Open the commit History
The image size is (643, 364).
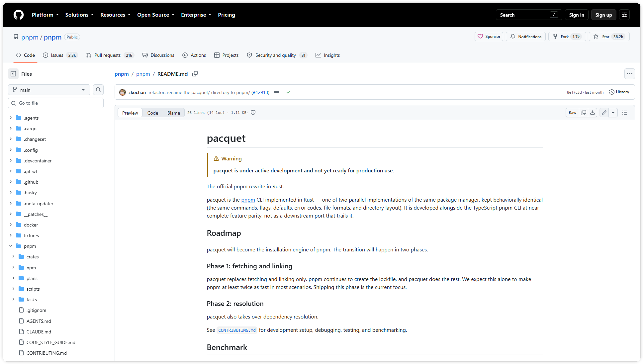[x=619, y=92]
